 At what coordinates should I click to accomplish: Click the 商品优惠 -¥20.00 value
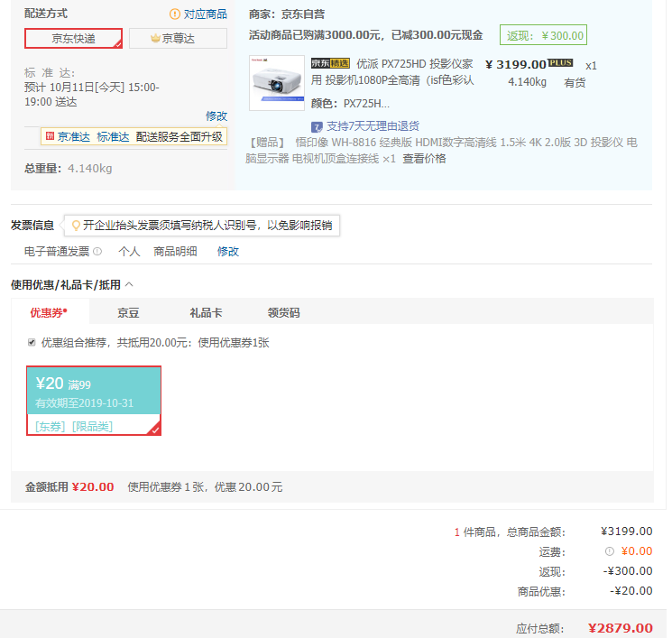click(631, 591)
